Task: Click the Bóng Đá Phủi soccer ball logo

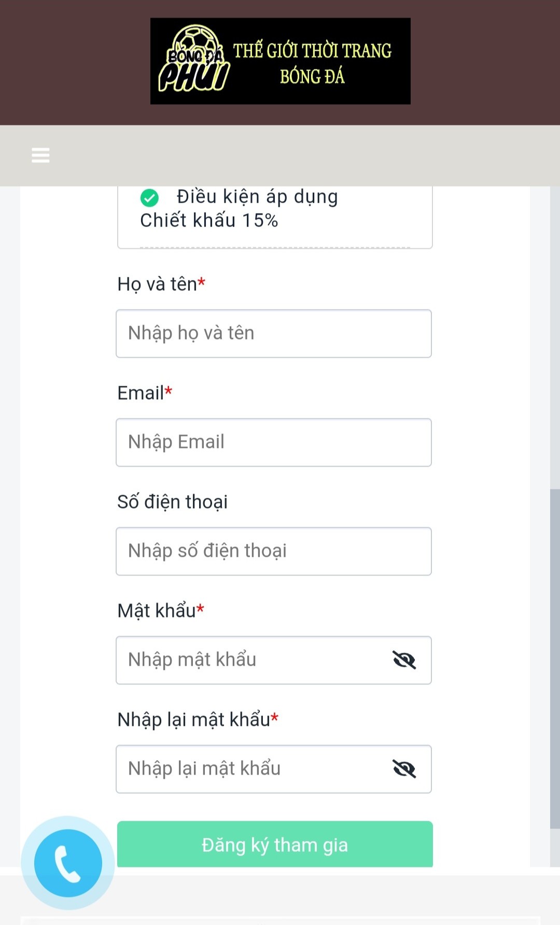Action: 194,60
